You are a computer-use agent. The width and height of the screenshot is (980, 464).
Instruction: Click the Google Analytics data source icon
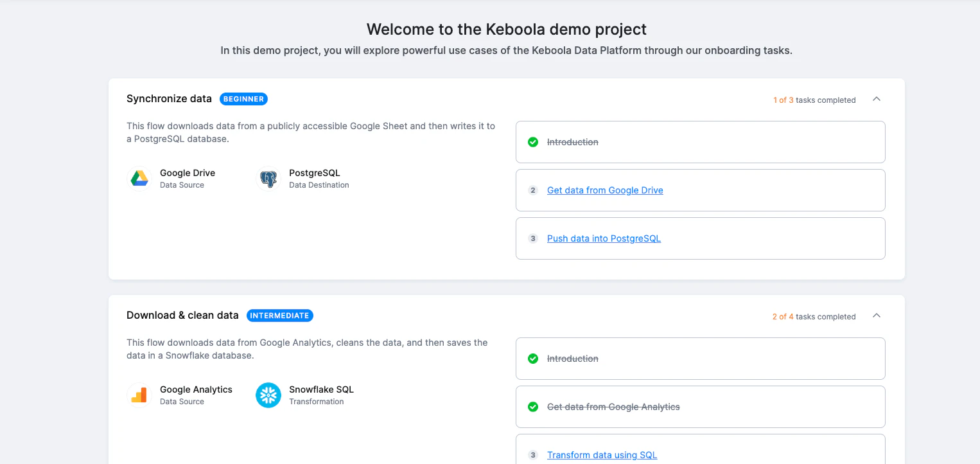[140, 395]
